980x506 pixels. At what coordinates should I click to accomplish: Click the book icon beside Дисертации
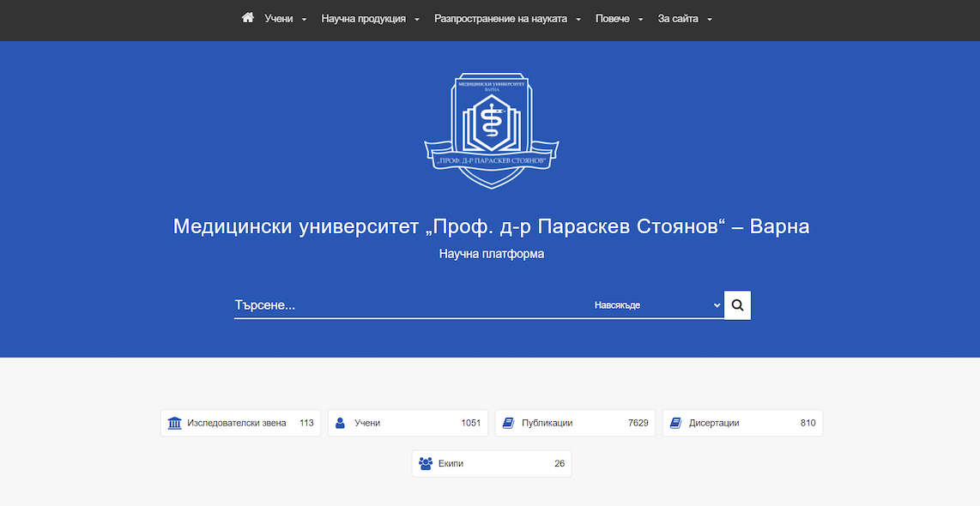click(x=675, y=423)
